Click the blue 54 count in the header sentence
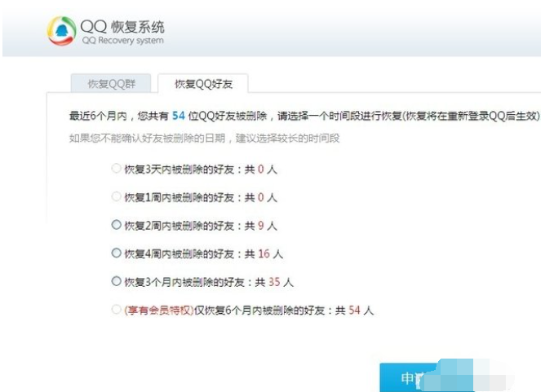Viewport: 554px width, 392px height. click(179, 116)
